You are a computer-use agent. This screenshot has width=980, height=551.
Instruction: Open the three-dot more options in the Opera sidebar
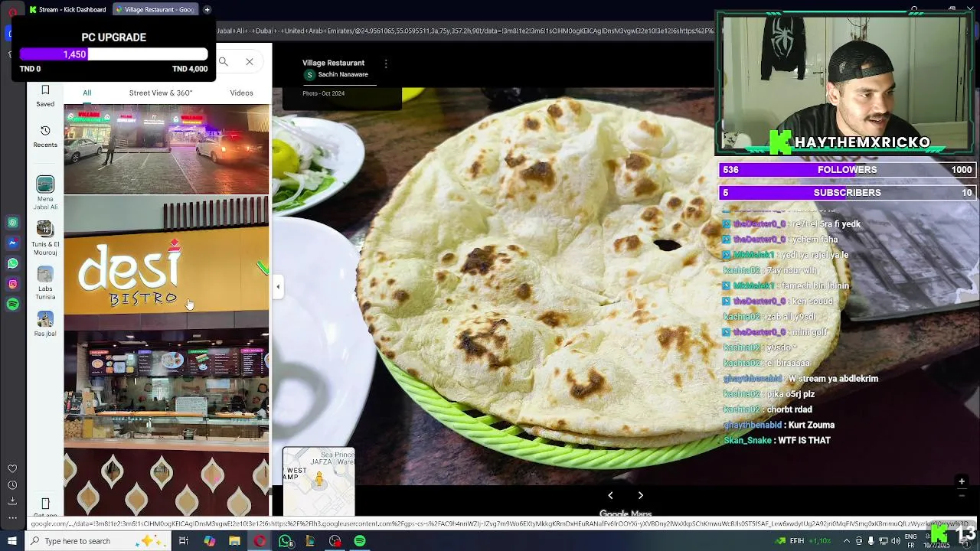(x=12, y=518)
